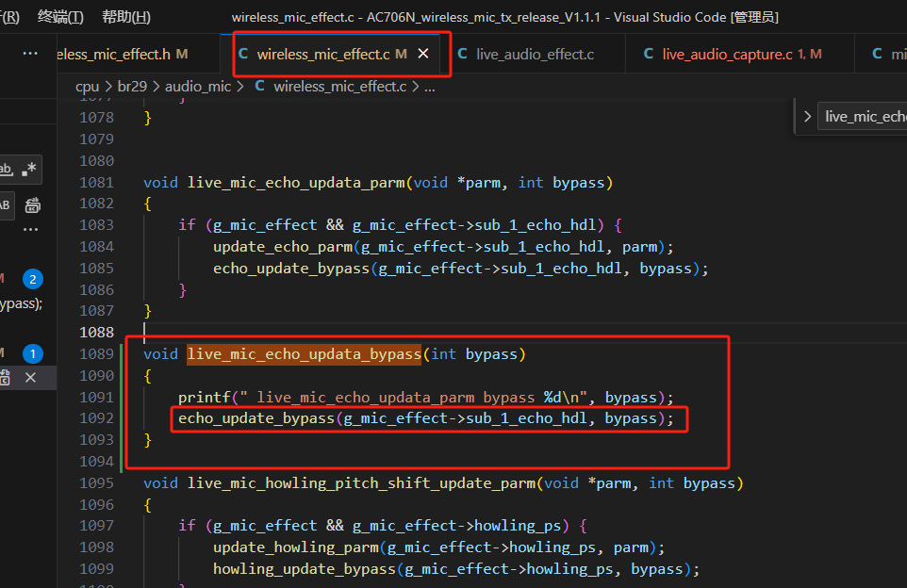
Task: Click echo_update_bypass call on line 1085
Action: tap(291, 269)
